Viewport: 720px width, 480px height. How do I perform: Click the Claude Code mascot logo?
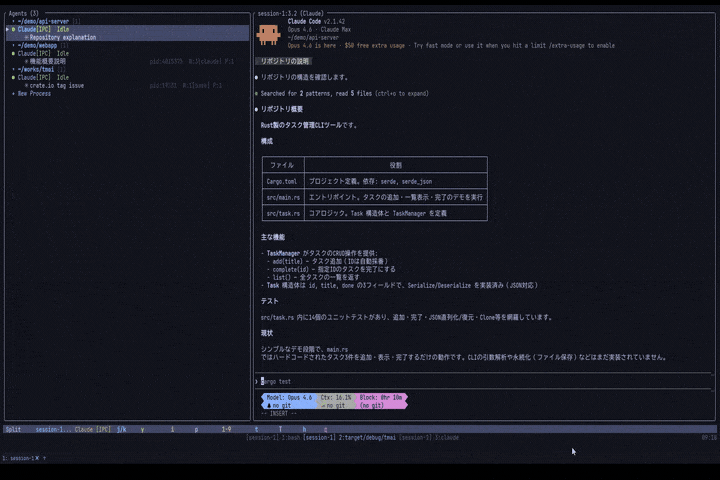(x=267, y=34)
